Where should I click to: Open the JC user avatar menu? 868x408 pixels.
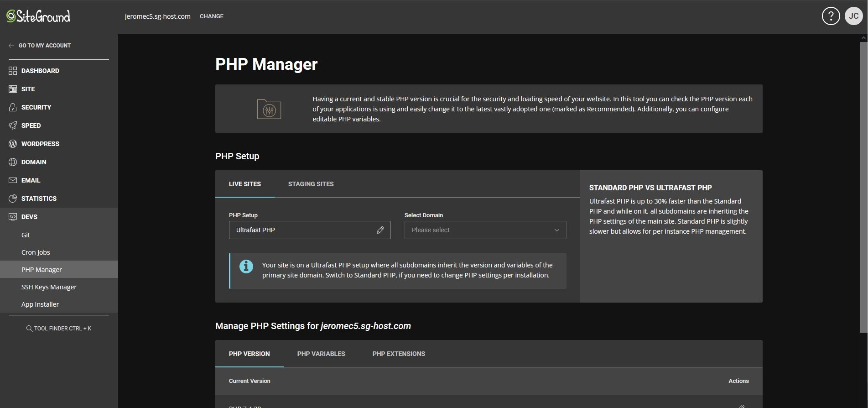click(x=853, y=16)
